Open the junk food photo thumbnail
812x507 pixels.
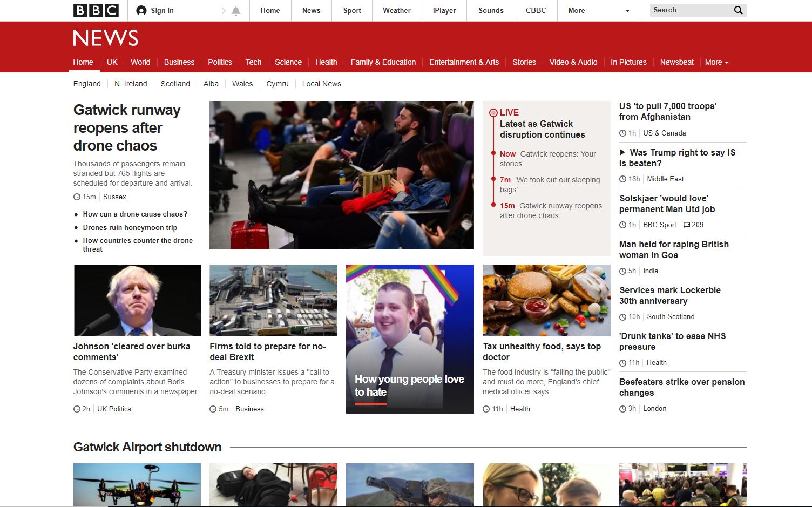546,300
